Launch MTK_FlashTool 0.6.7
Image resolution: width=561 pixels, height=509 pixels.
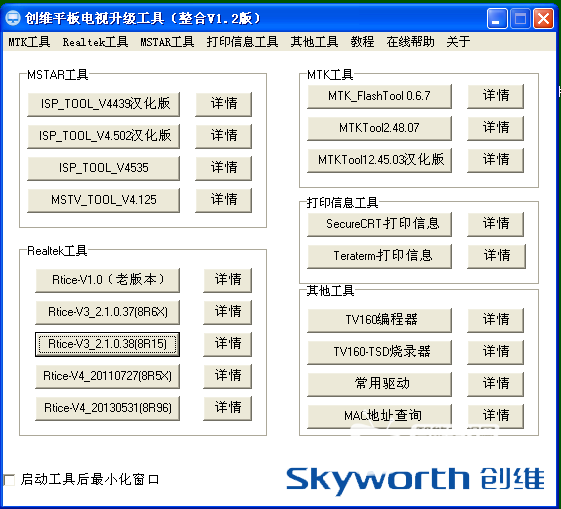pyautogui.click(x=379, y=96)
